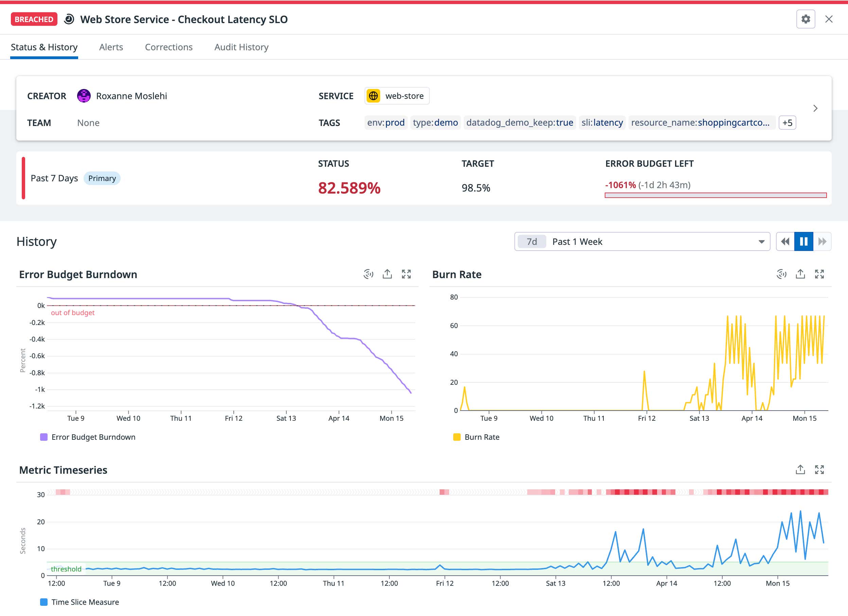Click the Primary badge
The height and width of the screenshot is (616, 848).
102,178
